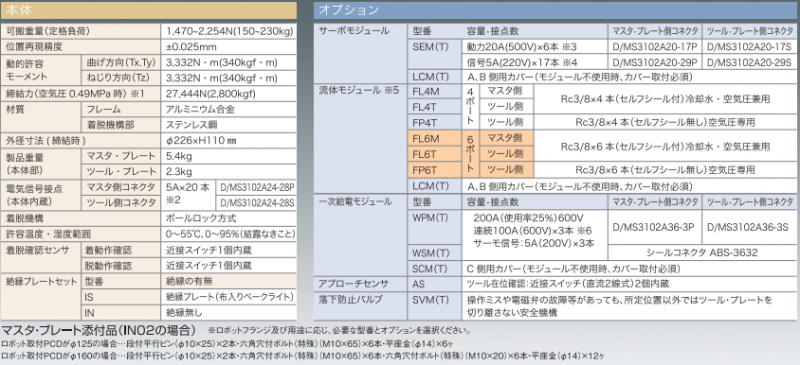Image resolution: width=800 pixels, height=365 pixels.
Task: Click the SVM(T) fall-prevention valve model
Action: (x=434, y=306)
